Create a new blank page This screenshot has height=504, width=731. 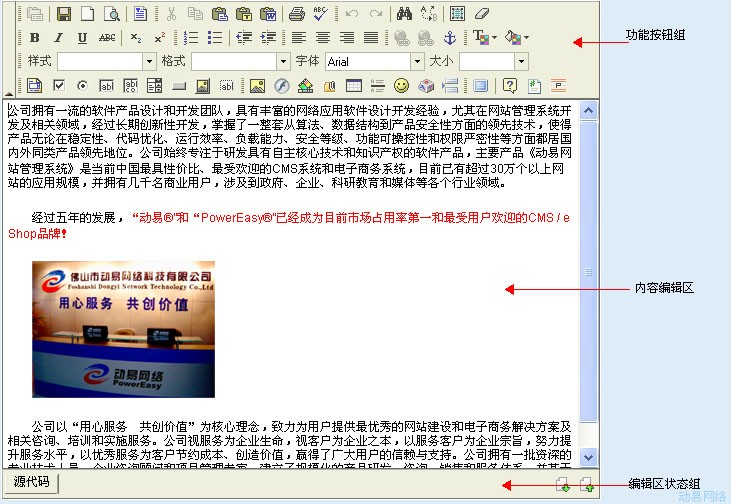pyautogui.click(x=88, y=14)
